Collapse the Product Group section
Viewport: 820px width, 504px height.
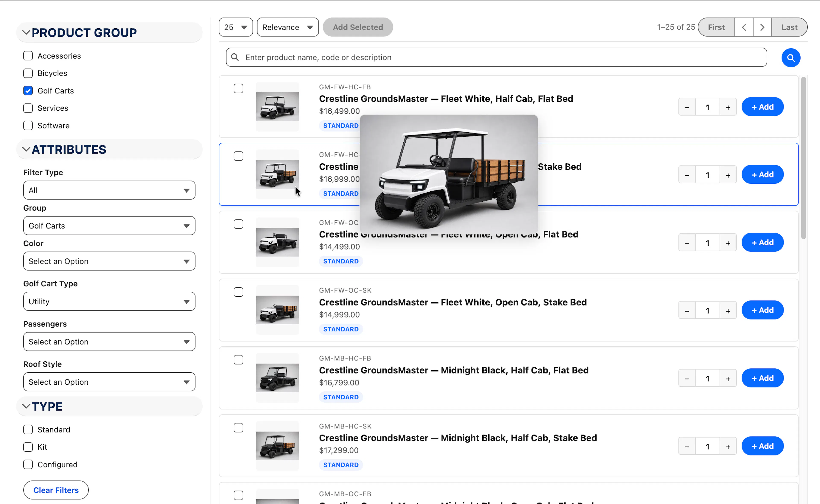tap(26, 32)
